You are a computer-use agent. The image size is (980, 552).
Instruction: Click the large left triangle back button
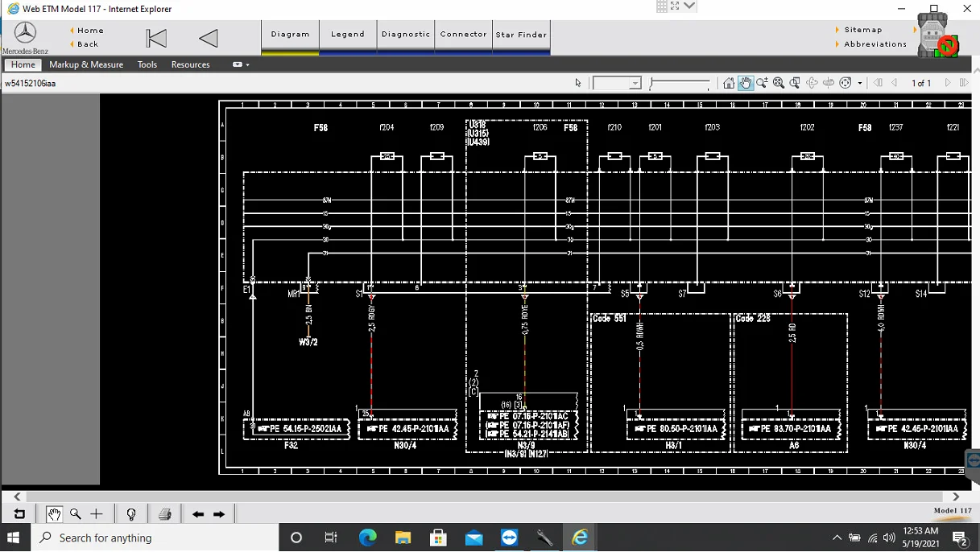(209, 38)
